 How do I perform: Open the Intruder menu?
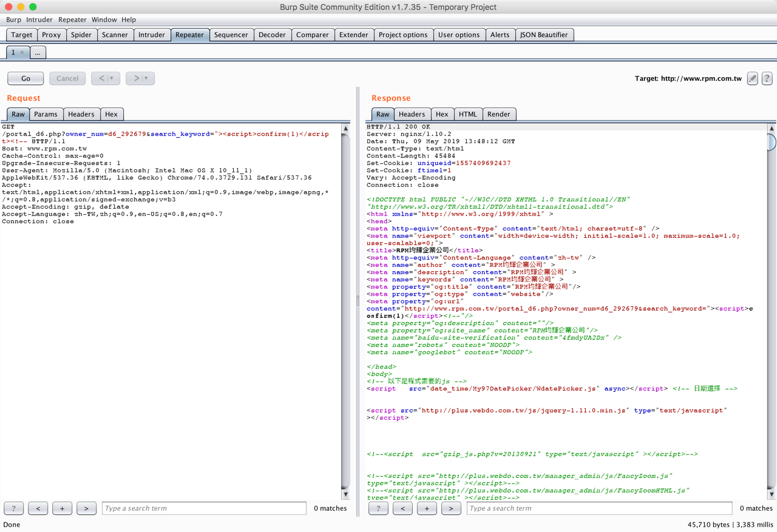point(39,19)
